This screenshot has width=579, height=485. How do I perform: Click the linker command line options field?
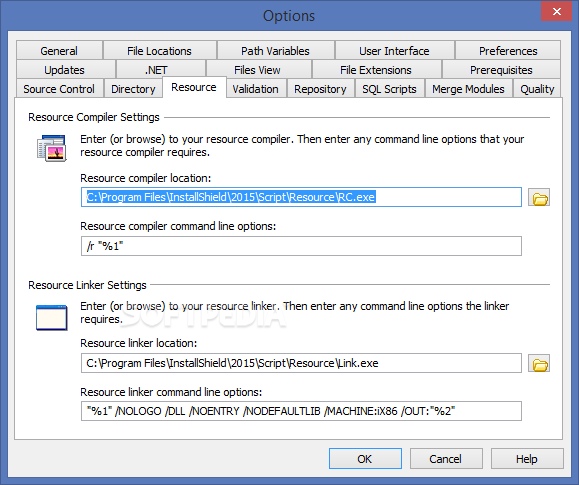click(x=301, y=411)
